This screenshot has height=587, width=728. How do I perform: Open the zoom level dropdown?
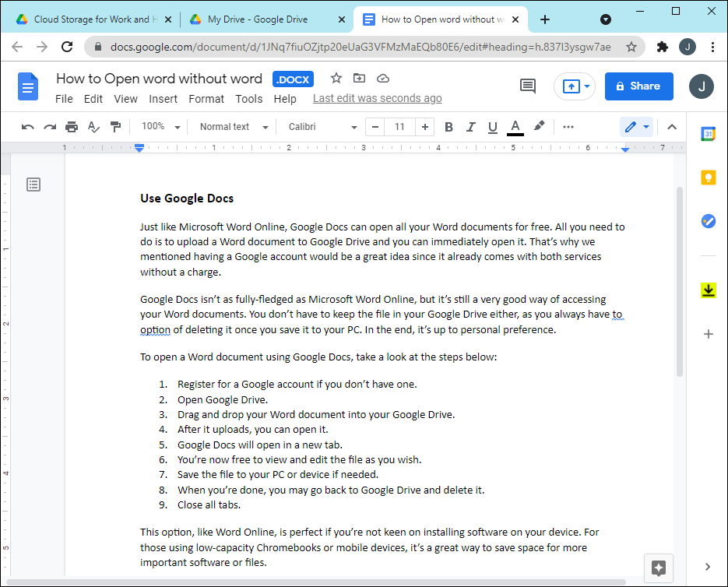point(160,127)
